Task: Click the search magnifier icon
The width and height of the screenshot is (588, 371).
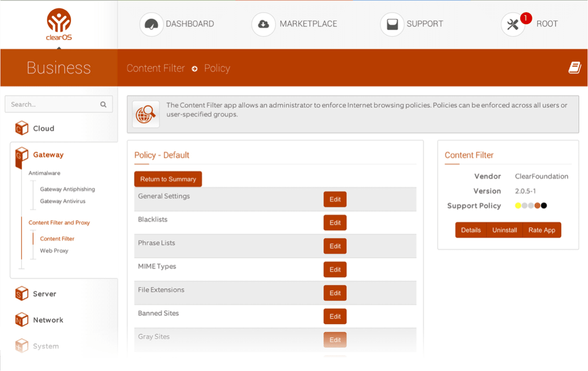Action: (103, 105)
